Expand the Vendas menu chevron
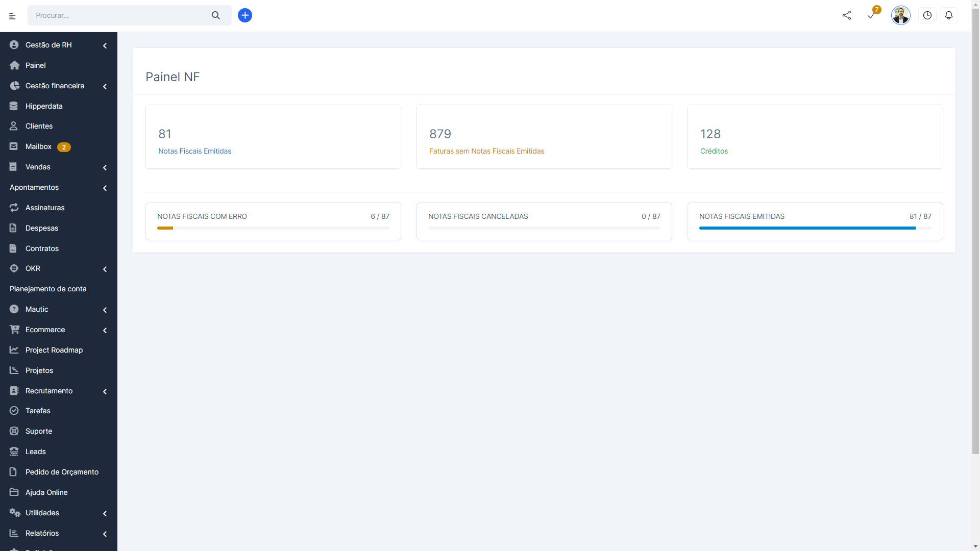 [105, 167]
